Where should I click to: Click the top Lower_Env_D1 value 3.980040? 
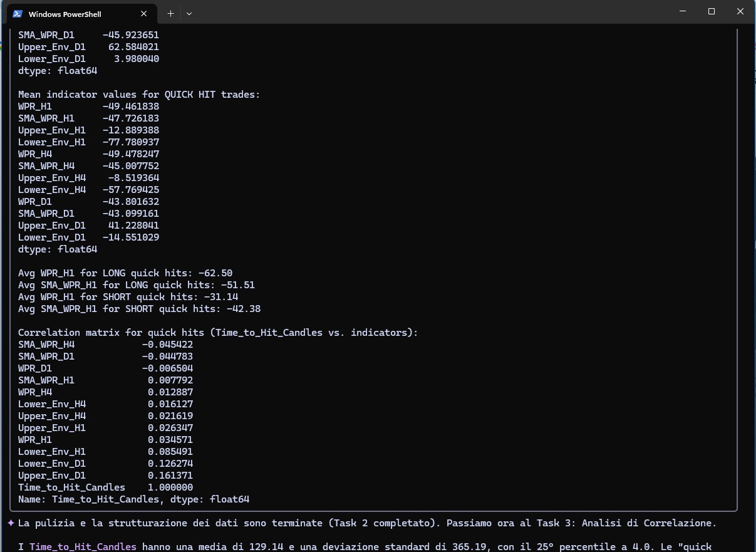coord(137,59)
